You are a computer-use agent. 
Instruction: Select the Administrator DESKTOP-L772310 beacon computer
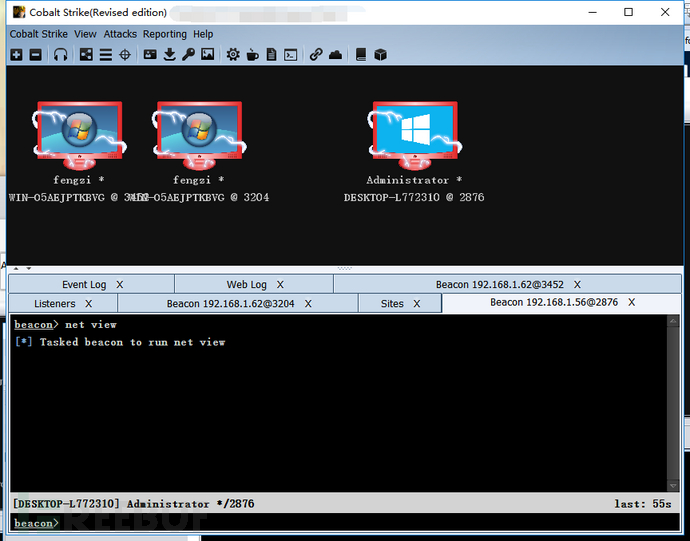click(x=415, y=136)
